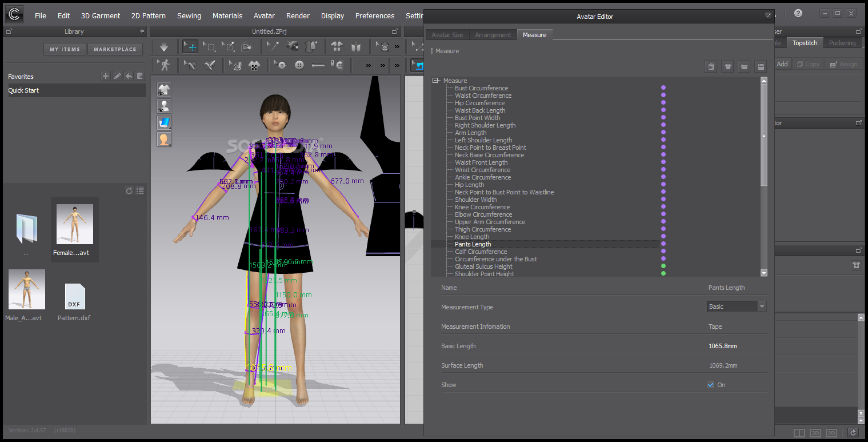Delete the favorite using the Library trash icon

coord(139,76)
